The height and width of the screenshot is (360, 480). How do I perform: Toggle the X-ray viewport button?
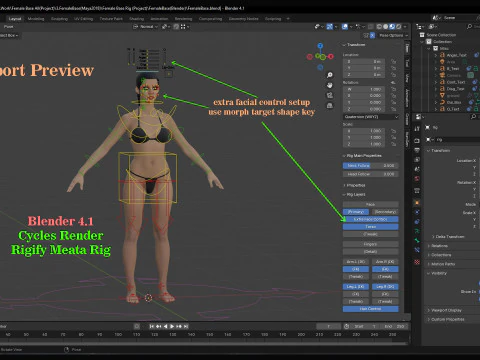click(370, 26)
